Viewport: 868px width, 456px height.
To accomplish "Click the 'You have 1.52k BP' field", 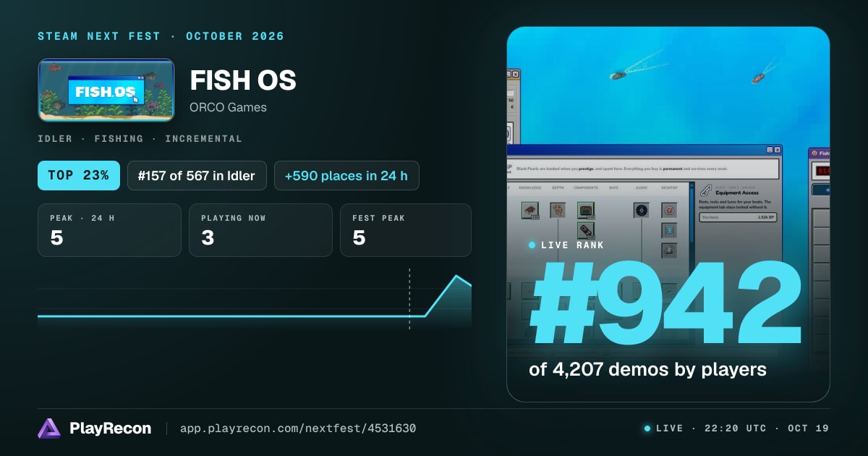I will (x=738, y=216).
